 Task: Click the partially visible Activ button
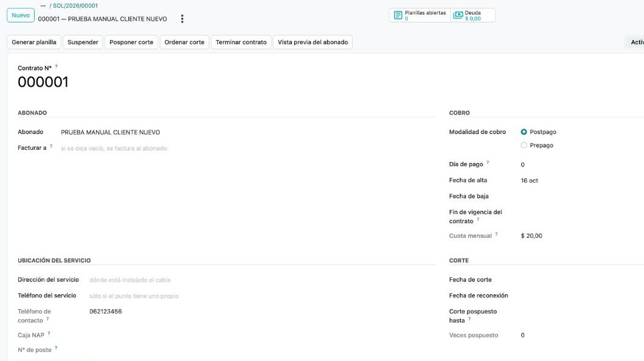coord(635,42)
